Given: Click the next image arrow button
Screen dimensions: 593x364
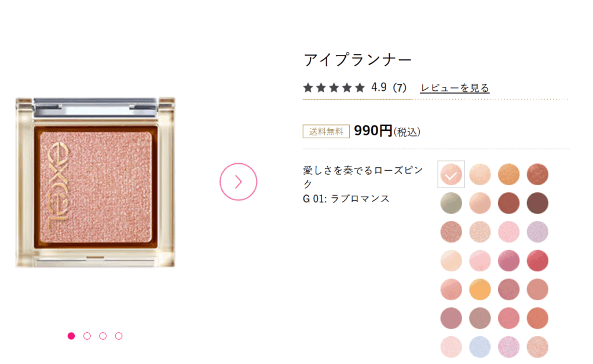Looking at the screenshot, I should click(238, 182).
